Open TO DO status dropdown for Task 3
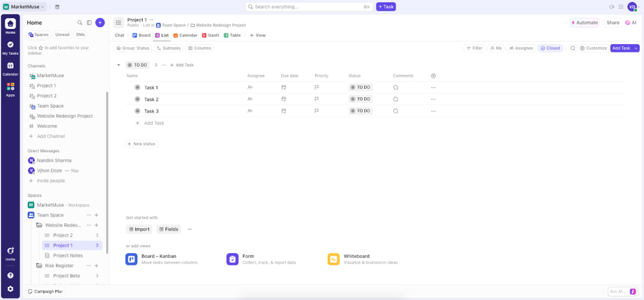The width and height of the screenshot is (644, 300). point(360,111)
